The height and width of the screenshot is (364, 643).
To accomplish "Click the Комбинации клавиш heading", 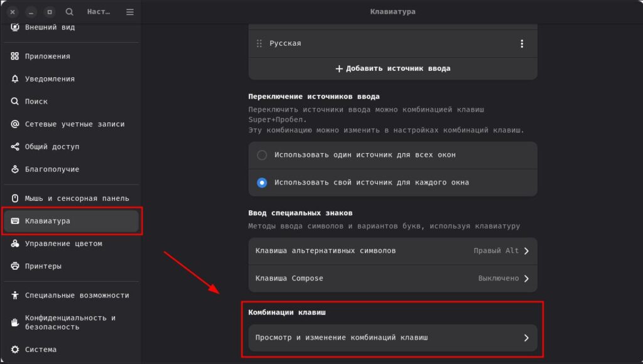I will click(286, 313).
